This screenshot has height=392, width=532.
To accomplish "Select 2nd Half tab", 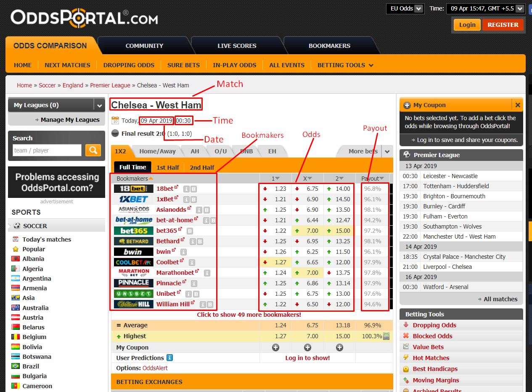I will pyautogui.click(x=202, y=167).
